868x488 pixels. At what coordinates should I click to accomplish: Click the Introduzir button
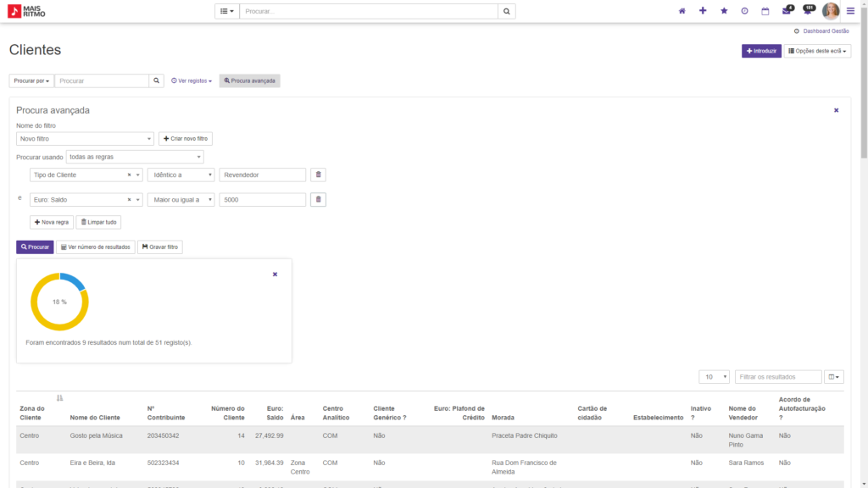click(761, 51)
